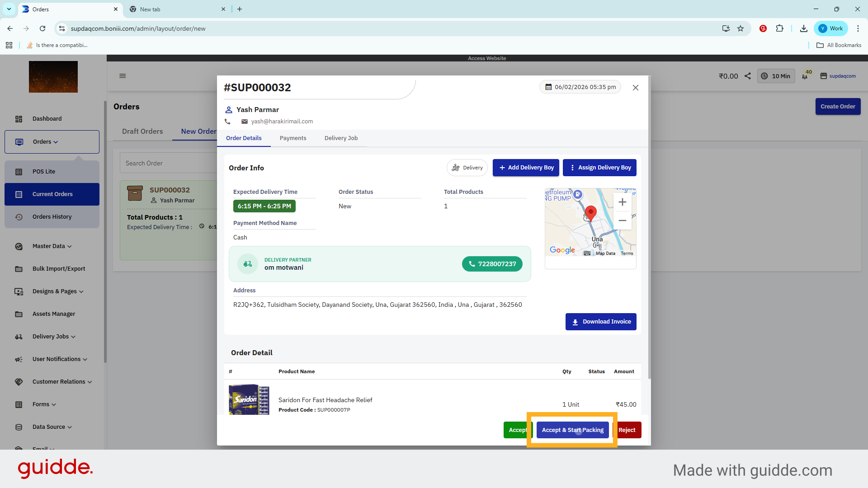Image resolution: width=868 pixels, height=488 pixels.
Task: Click Accept & Start Packing button
Action: point(572,430)
